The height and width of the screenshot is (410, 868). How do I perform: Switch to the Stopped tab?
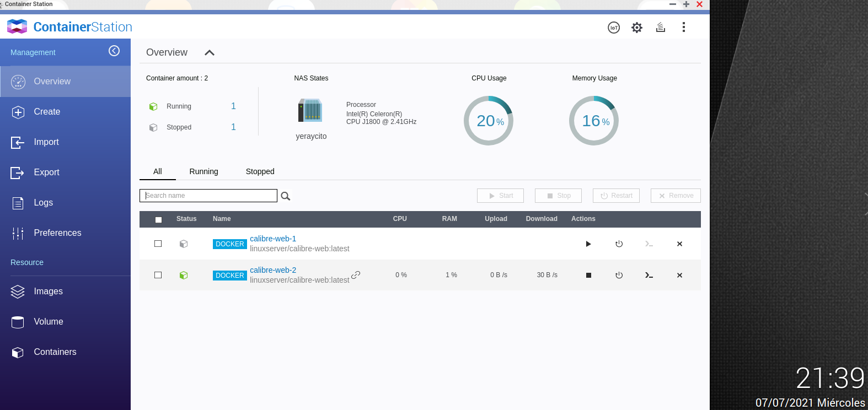click(260, 171)
